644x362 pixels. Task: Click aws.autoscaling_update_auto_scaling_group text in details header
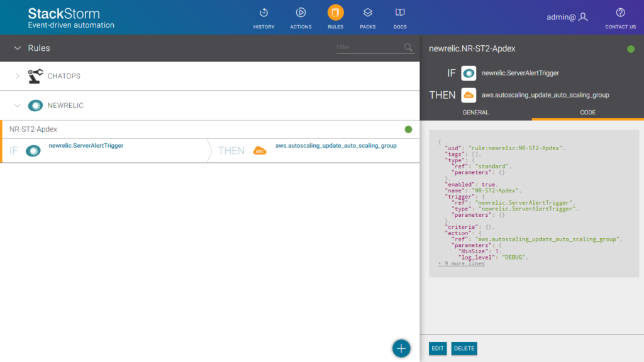pyautogui.click(x=545, y=96)
